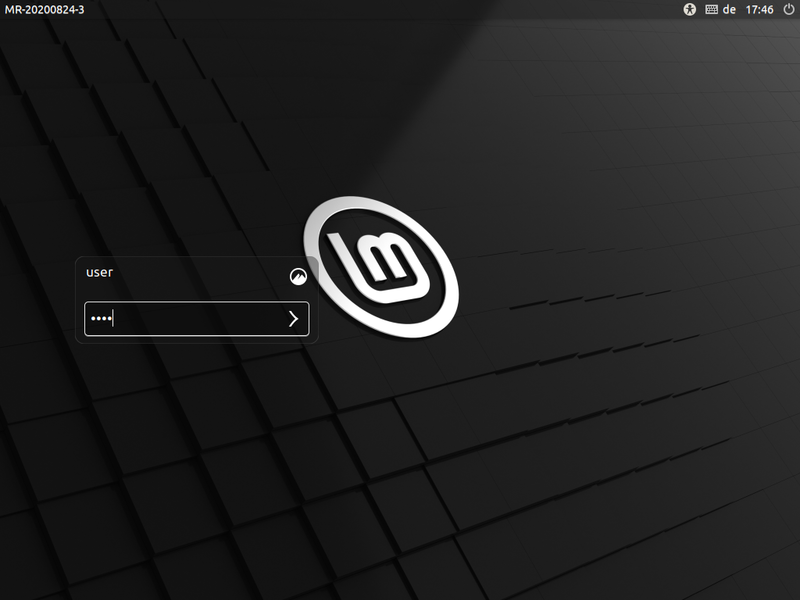This screenshot has height=600, width=800.
Task: Click the arrow icon beside the password box
Action: coord(293,319)
